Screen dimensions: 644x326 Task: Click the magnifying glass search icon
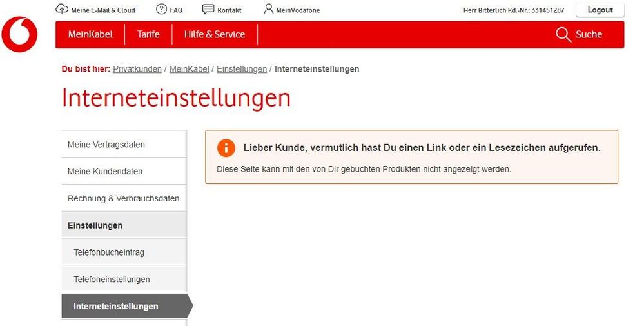click(x=563, y=35)
